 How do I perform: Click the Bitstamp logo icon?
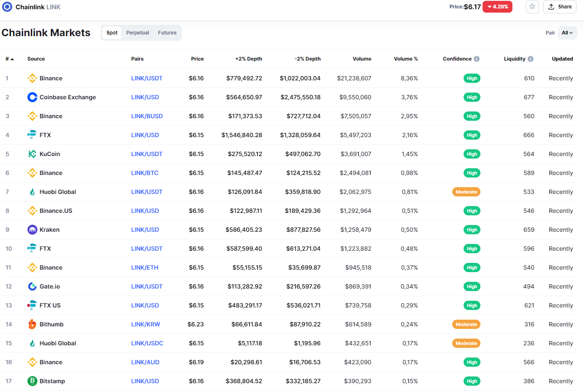(x=32, y=381)
